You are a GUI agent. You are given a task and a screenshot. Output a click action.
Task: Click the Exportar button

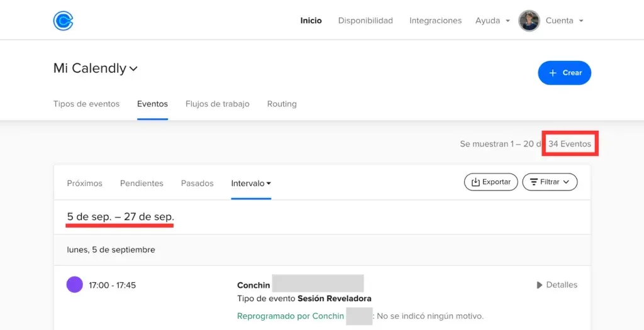[x=491, y=182]
